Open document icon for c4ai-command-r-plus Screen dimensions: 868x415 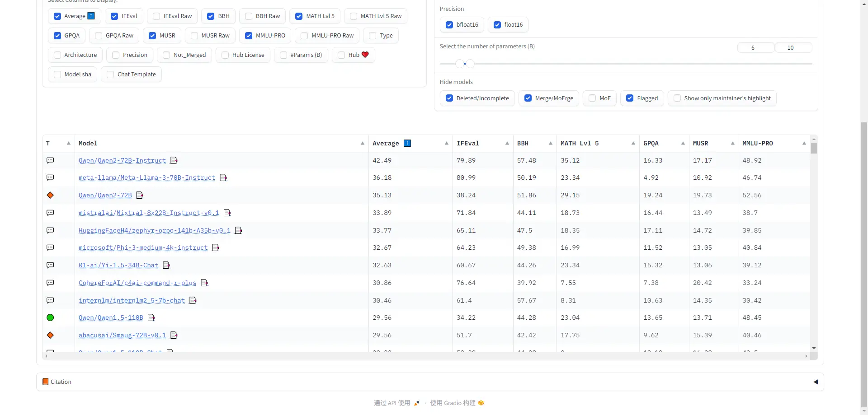[x=204, y=283]
